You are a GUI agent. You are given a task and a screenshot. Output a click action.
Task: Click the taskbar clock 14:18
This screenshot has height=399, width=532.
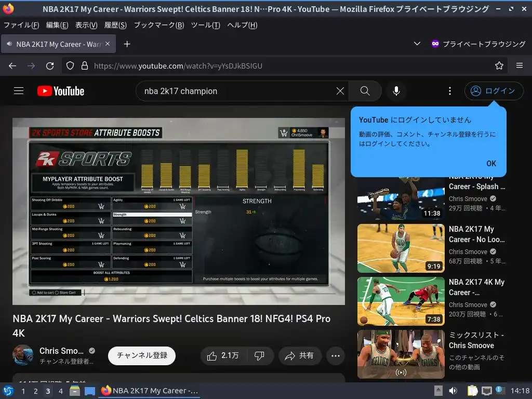(520, 391)
